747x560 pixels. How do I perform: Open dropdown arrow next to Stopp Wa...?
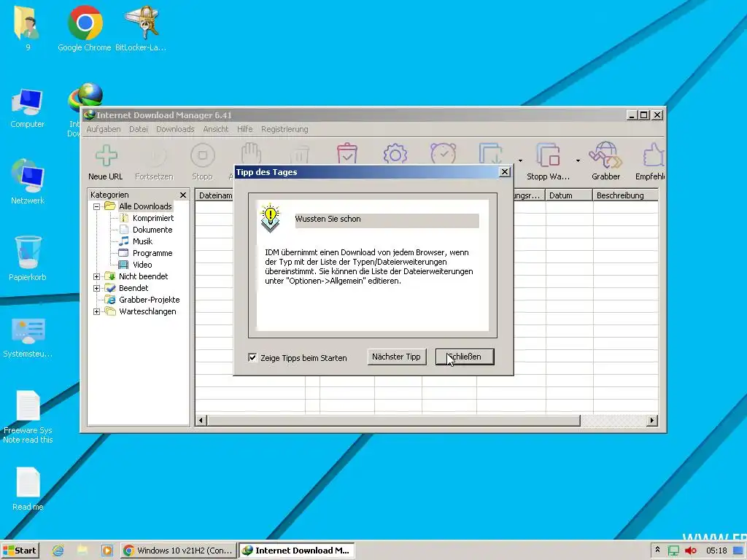click(x=578, y=160)
